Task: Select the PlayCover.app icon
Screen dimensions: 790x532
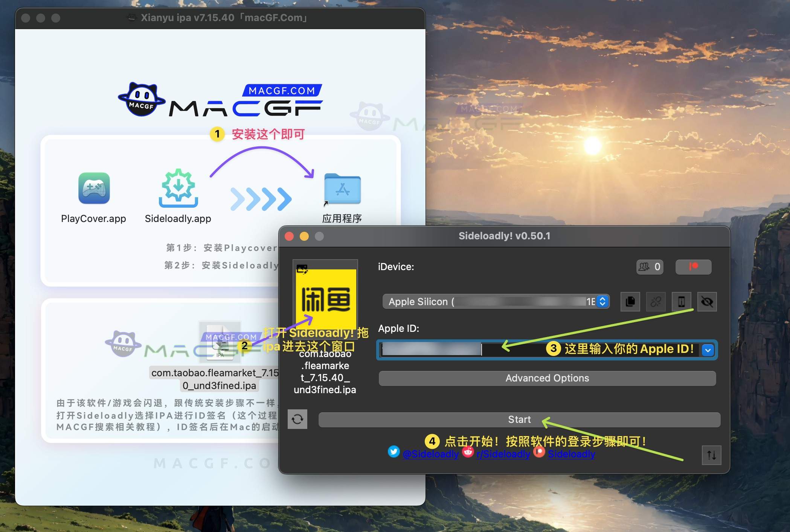Action: click(x=94, y=189)
